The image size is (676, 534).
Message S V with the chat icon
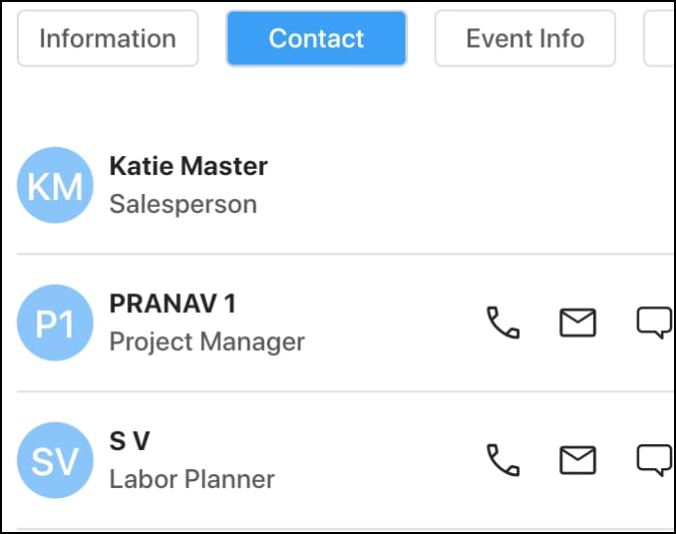pyautogui.click(x=653, y=460)
